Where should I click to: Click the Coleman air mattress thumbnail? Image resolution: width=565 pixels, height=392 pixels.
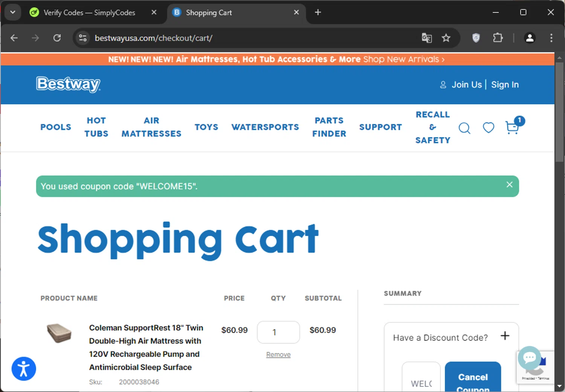tap(59, 333)
